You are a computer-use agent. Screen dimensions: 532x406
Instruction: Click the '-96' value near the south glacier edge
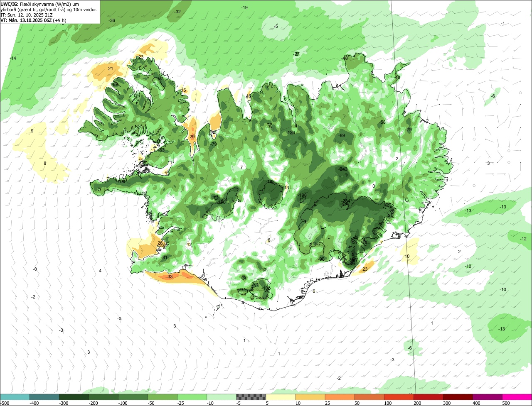321,259
